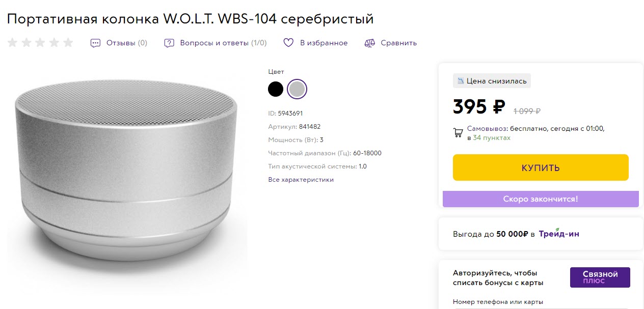Screen dimensions: 644x309
Task: Select the black color swatch
Action: click(x=275, y=89)
